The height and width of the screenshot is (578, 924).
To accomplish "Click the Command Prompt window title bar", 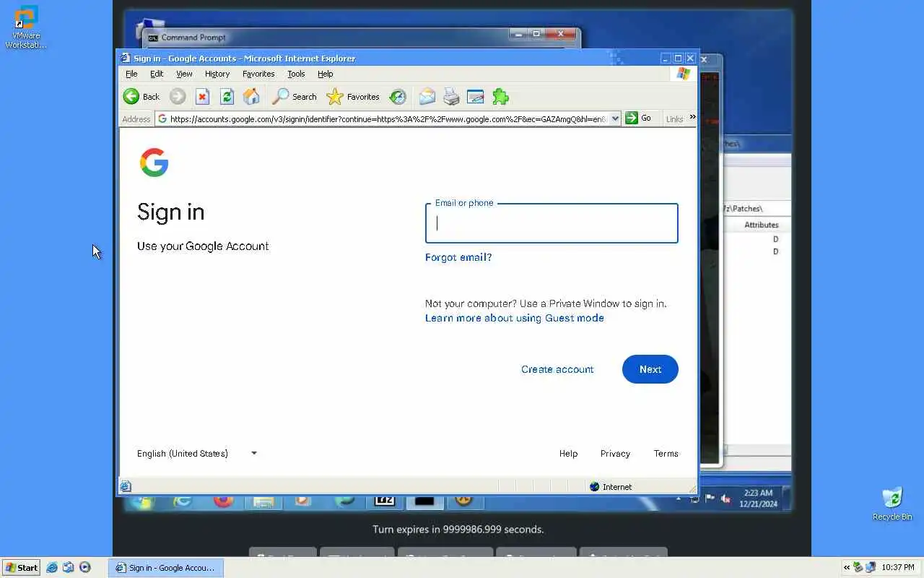I will point(361,37).
